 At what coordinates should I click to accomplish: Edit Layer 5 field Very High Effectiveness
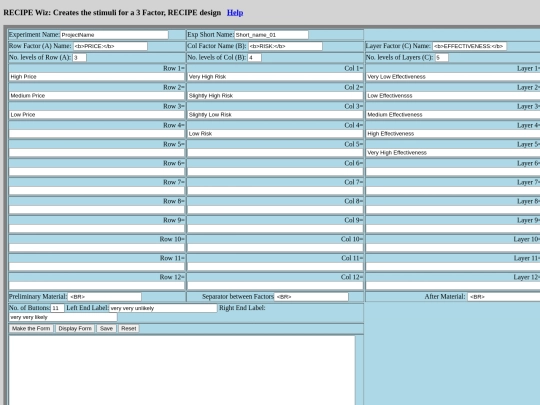453,153
